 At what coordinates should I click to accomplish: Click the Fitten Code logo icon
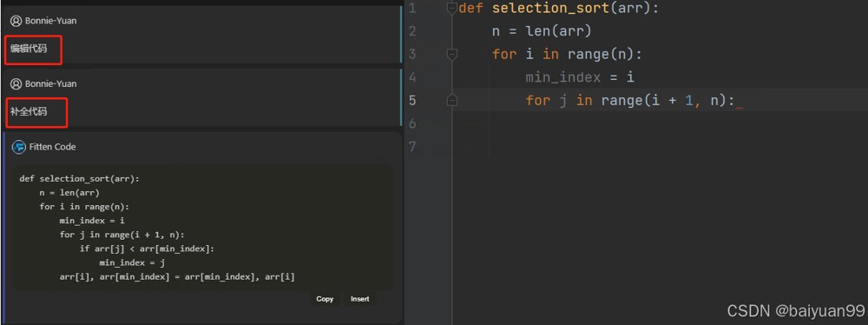click(x=19, y=147)
